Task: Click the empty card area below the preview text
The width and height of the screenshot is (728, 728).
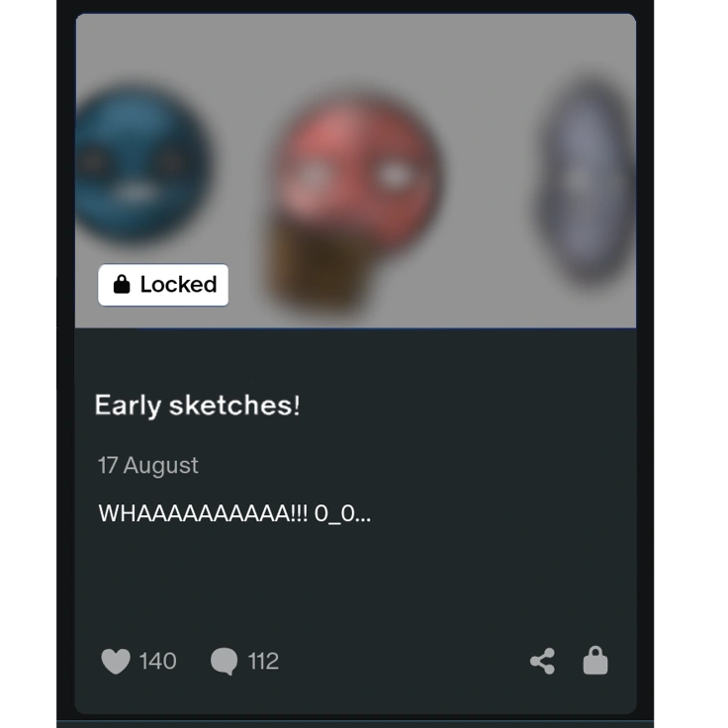Action: tap(355, 581)
